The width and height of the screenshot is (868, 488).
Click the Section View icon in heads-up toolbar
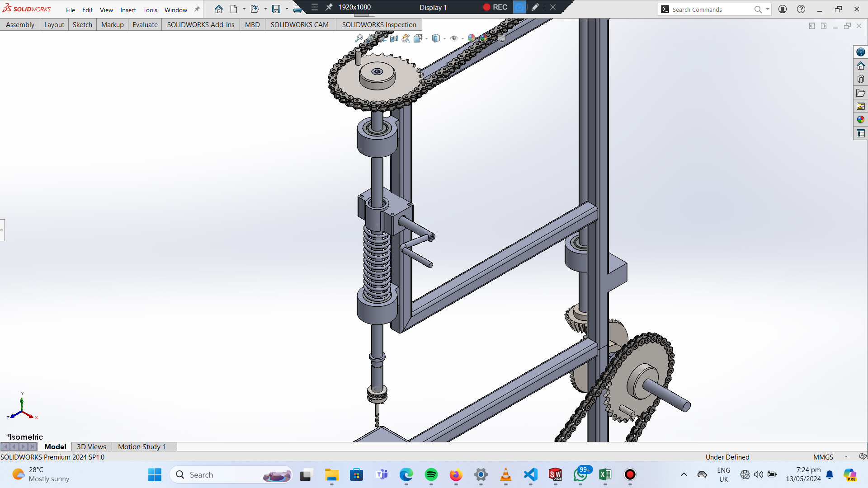click(x=394, y=38)
